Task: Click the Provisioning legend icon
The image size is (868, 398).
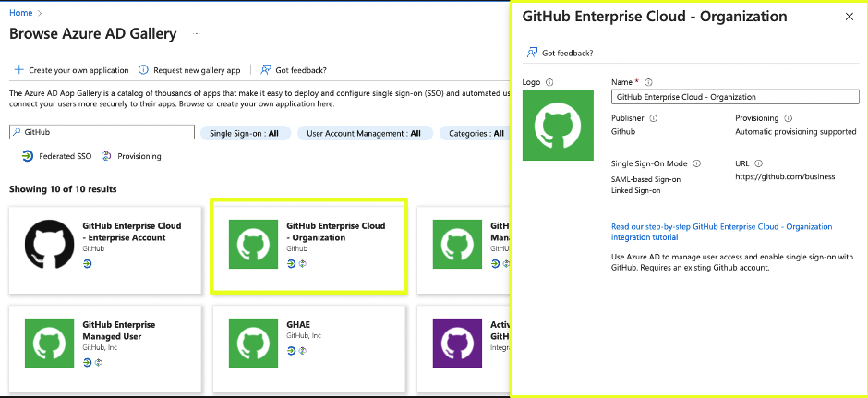Action: click(x=106, y=156)
